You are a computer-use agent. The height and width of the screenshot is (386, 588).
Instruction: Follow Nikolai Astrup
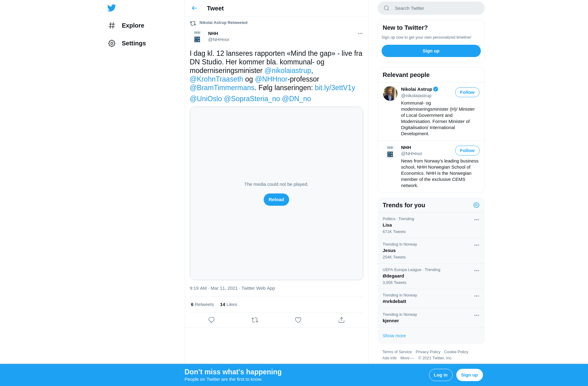click(467, 92)
